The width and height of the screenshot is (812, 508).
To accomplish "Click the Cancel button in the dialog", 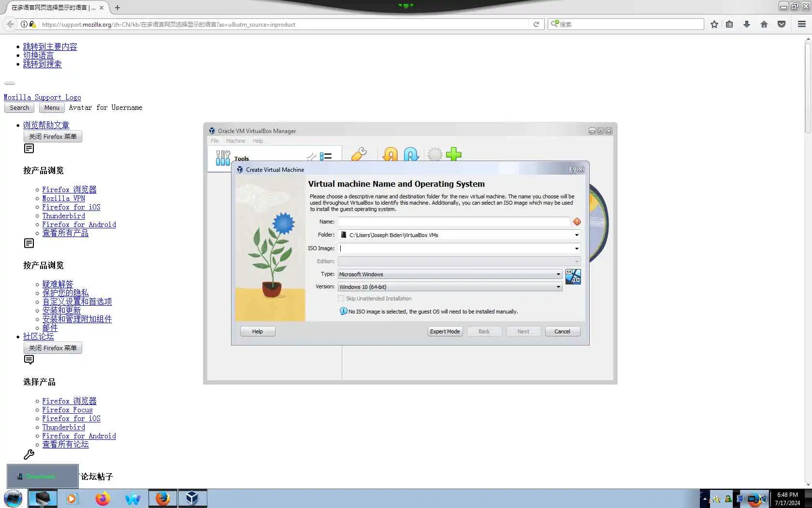I will pyautogui.click(x=562, y=331).
